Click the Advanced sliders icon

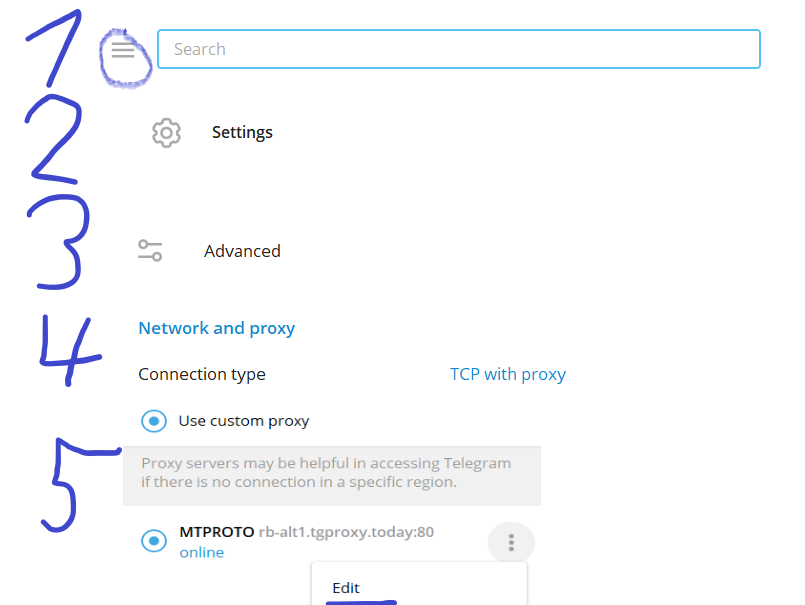coord(150,251)
